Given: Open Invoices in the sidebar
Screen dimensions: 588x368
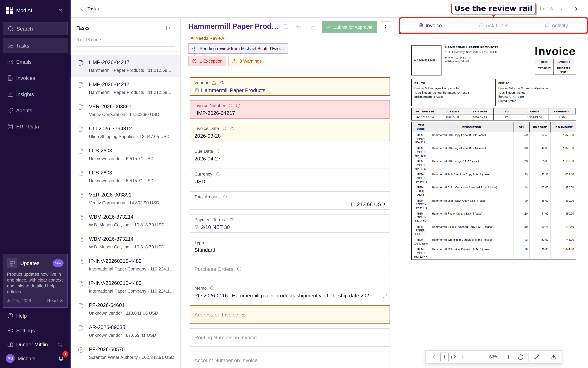Looking at the screenshot, I should coord(35,78).
